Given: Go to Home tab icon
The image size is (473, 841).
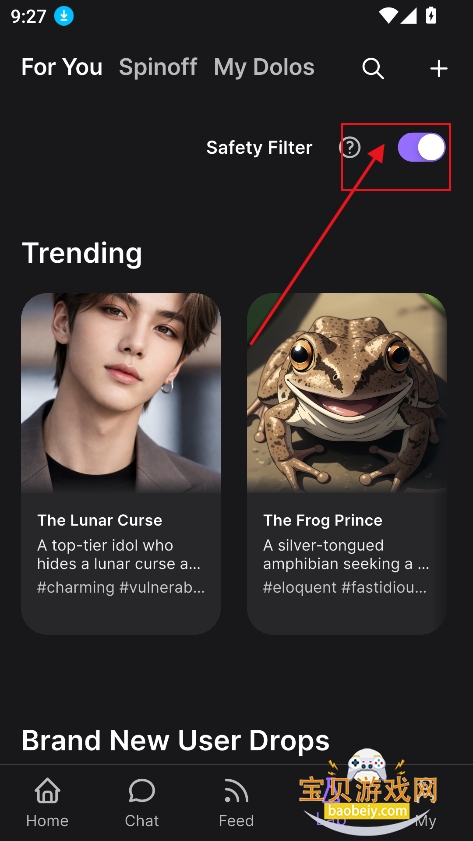Looking at the screenshot, I should 47,791.
